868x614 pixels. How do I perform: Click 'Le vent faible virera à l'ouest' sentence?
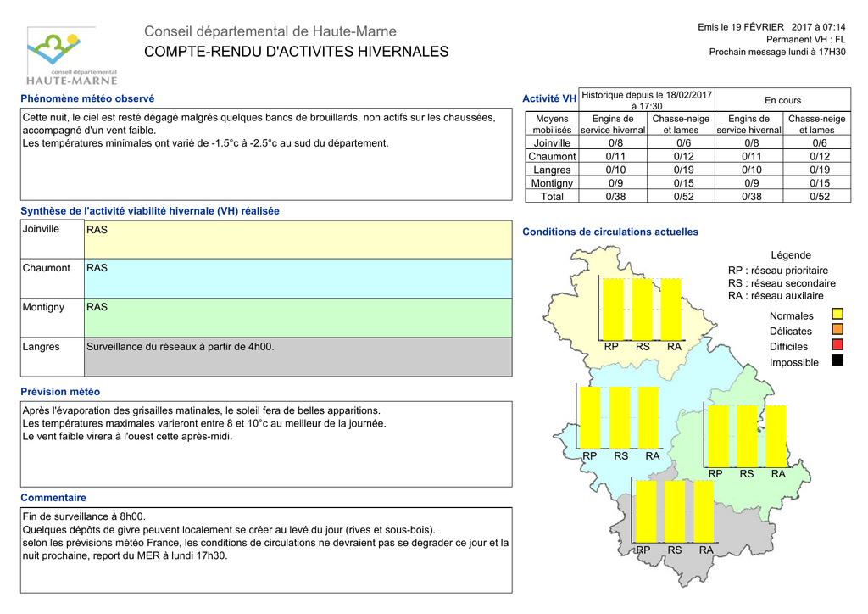click(x=127, y=436)
